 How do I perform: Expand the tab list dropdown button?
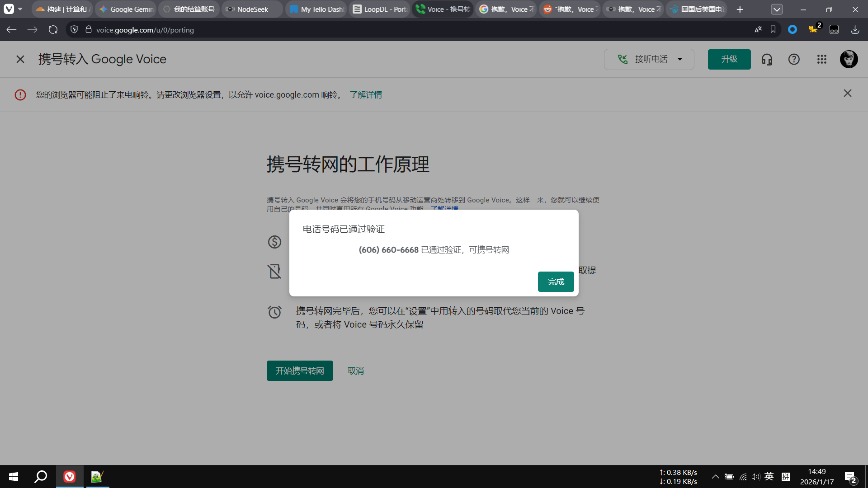[777, 9]
